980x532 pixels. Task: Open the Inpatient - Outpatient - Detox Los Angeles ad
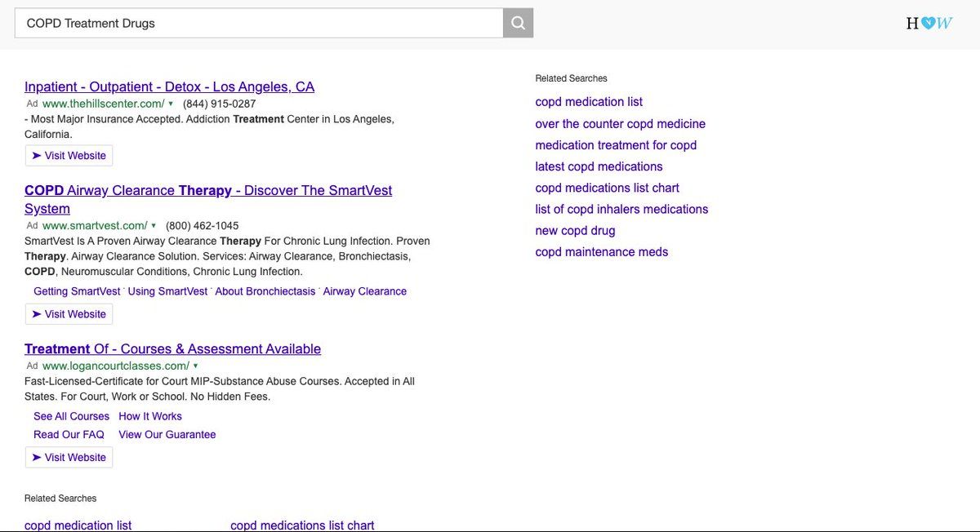pos(169,86)
